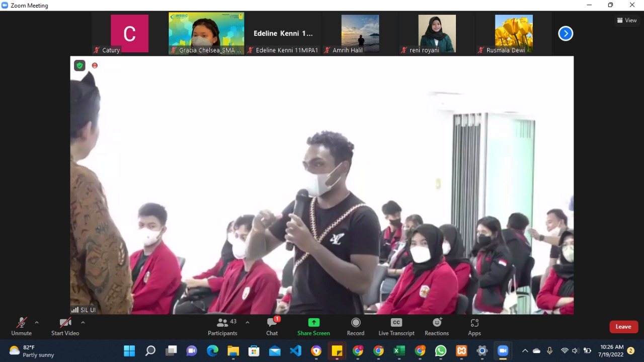Show next page of participant thumbnails
644x362 pixels.
tap(566, 34)
